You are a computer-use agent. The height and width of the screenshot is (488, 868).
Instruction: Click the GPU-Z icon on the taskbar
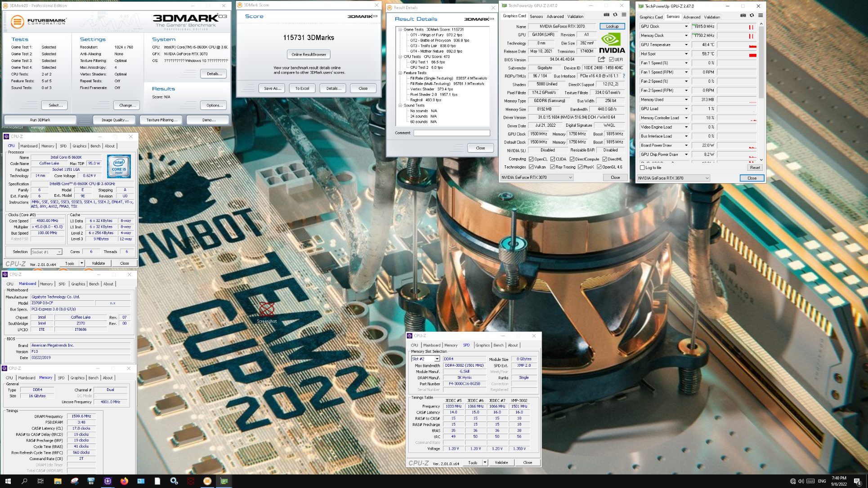[x=224, y=481]
